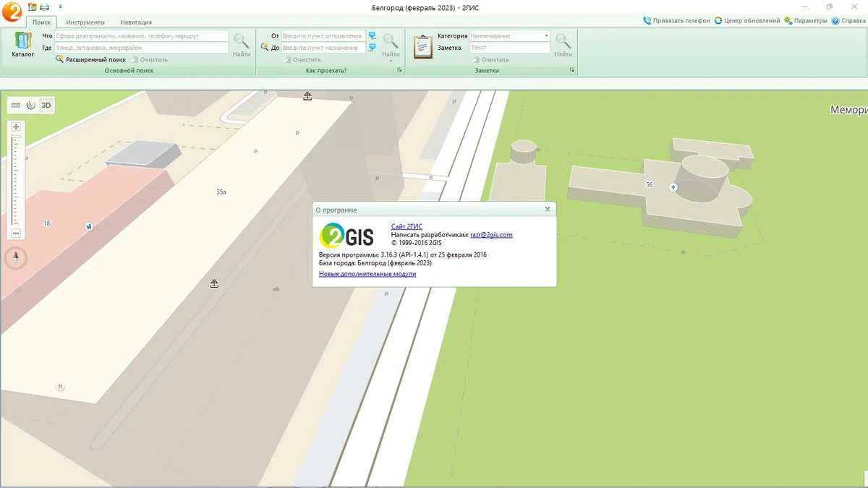
Task: Expand the Заметки group launcher
Action: (572, 71)
